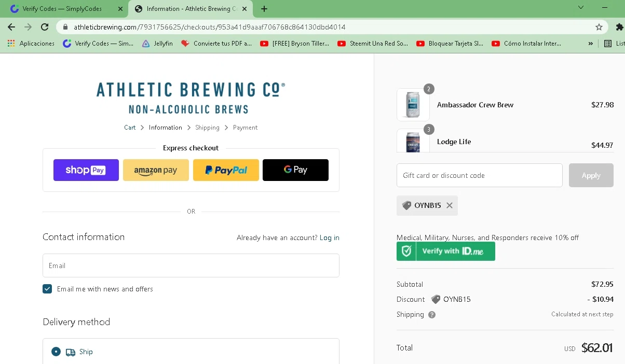This screenshot has height=364, width=625.
Task: Click the Log in link
Action: click(x=330, y=237)
